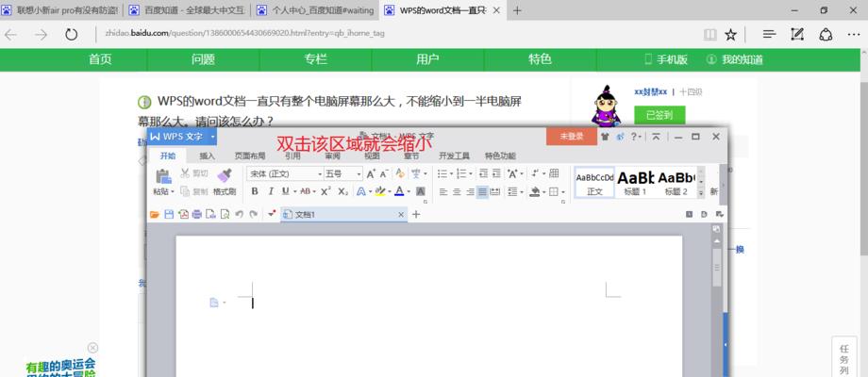Decrease font size with A- icon

point(384,173)
